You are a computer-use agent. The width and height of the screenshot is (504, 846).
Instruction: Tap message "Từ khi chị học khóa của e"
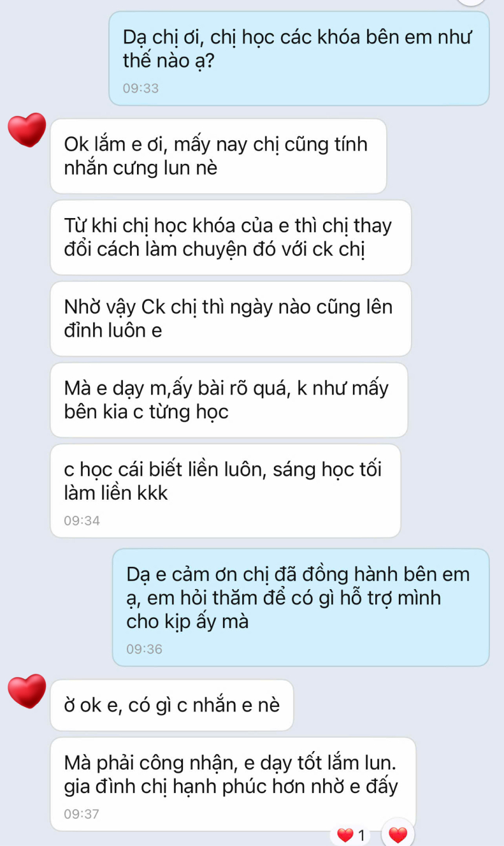pyautogui.click(x=231, y=237)
